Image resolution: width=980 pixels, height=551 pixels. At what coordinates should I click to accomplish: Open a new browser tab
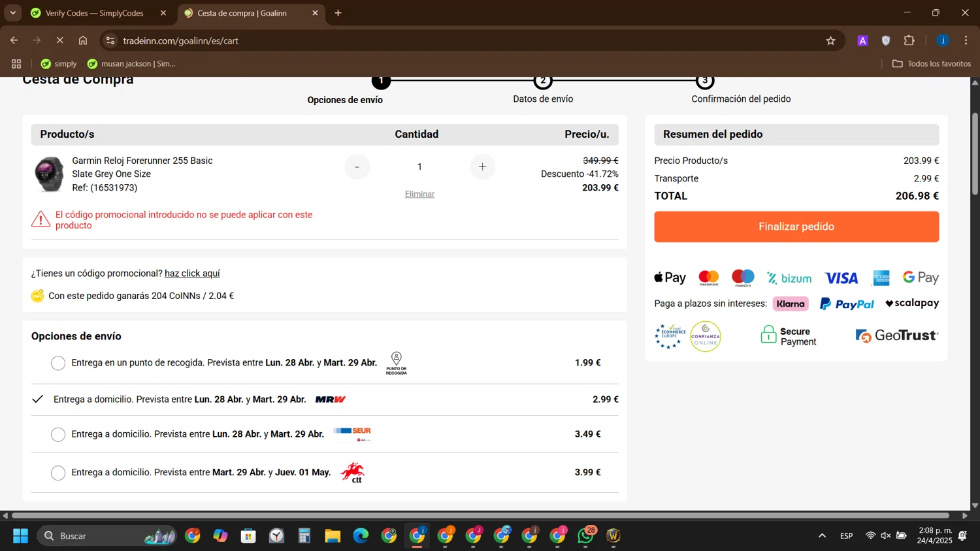pos(338,13)
